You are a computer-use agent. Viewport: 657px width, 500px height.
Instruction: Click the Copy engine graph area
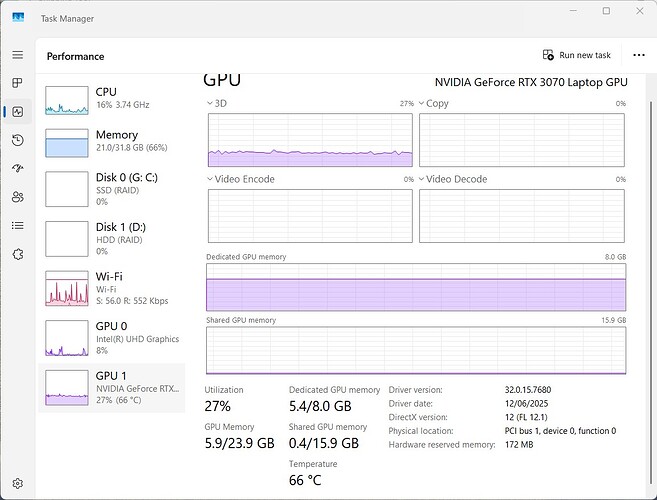pyautogui.click(x=522, y=140)
